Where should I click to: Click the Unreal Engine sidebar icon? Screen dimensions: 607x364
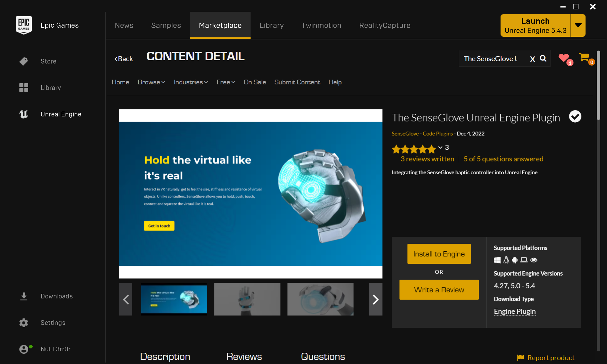tap(24, 114)
